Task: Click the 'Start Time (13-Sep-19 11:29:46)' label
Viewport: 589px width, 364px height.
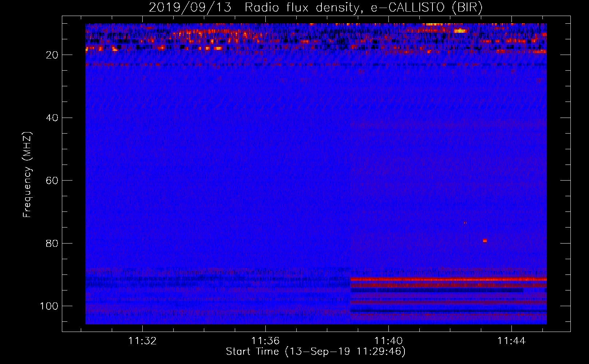Action: (316, 352)
